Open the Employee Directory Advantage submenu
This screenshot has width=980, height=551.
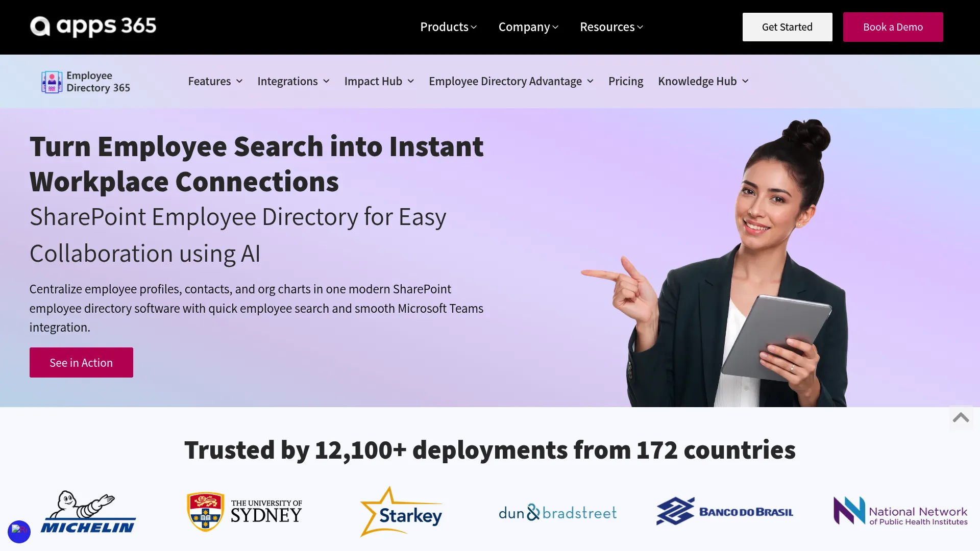(511, 81)
